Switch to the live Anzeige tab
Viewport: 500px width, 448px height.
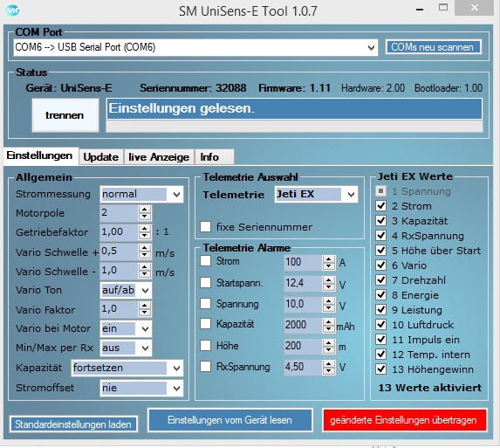coord(159,157)
